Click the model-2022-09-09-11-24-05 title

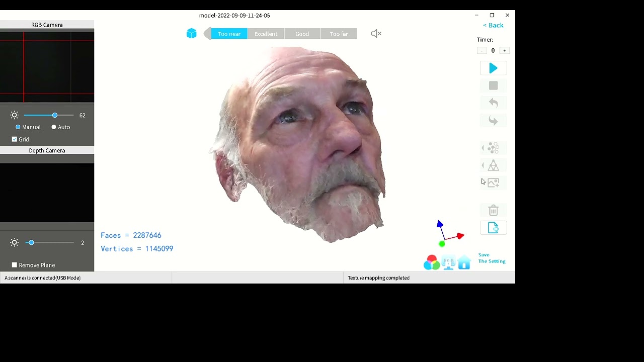pos(234,16)
